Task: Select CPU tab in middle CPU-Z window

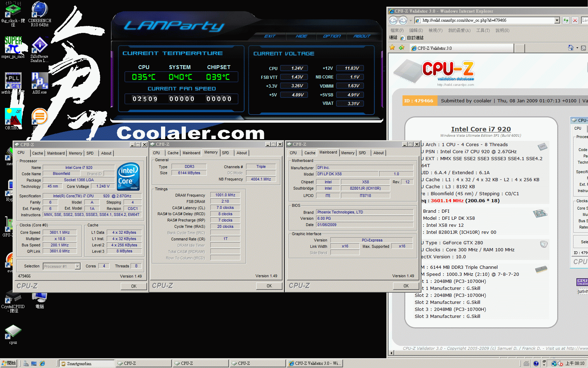Action: click(x=156, y=153)
